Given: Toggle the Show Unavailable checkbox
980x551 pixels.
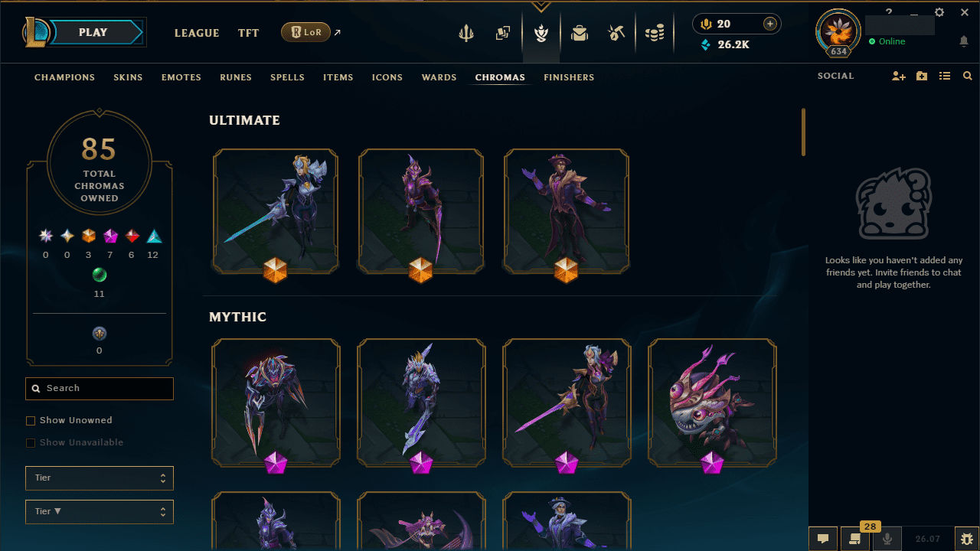Looking at the screenshot, I should pos(31,443).
